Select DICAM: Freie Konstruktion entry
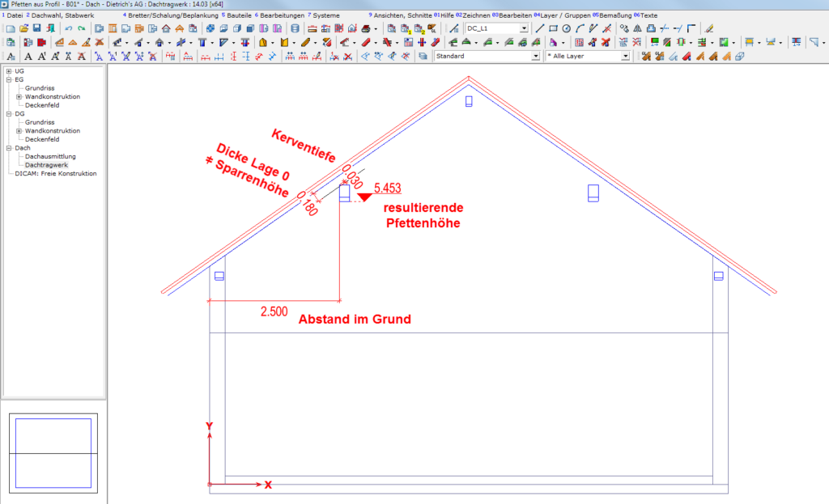 click(55, 173)
